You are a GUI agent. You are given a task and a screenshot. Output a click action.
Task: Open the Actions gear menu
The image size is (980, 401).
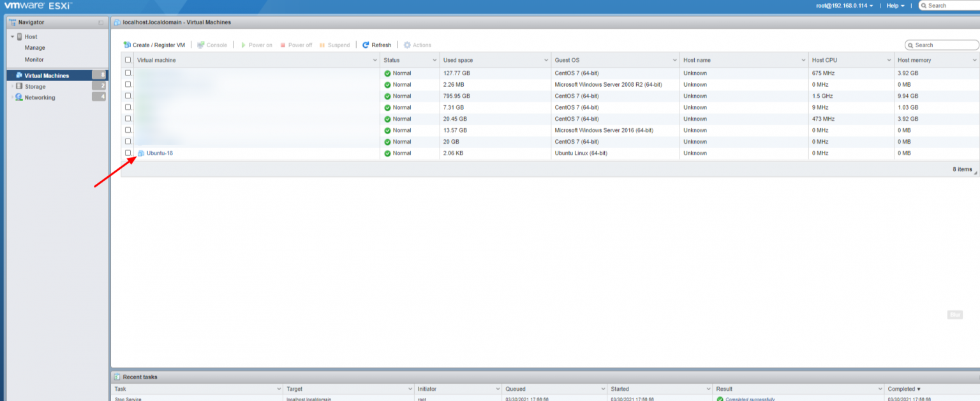[407, 45]
